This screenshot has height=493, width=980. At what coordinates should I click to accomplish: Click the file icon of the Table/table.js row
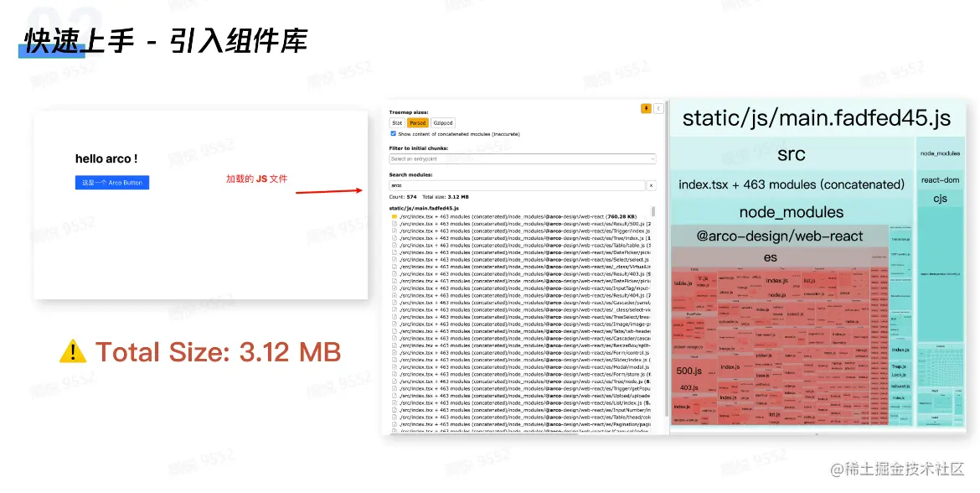pyautogui.click(x=395, y=246)
